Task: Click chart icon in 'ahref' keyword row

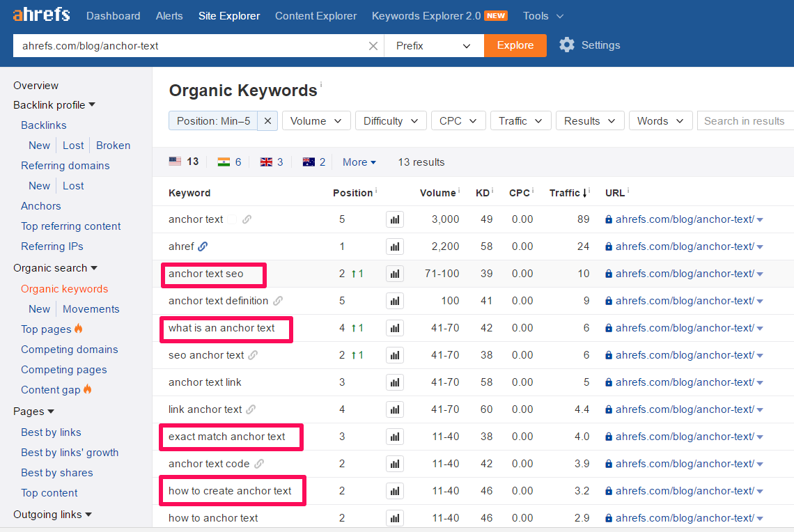Action: click(x=395, y=247)
